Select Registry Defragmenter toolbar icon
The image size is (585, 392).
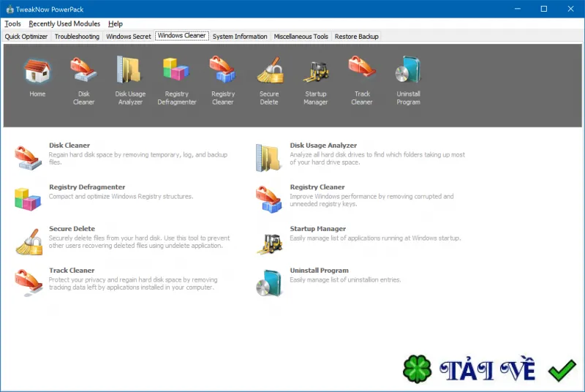176,69
